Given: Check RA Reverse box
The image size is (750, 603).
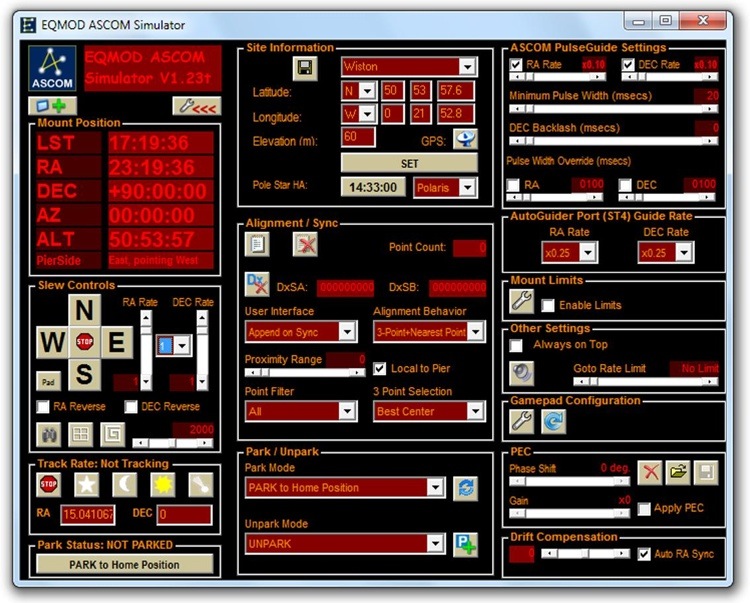Looking at the screenshot, I should pos(43,407).
